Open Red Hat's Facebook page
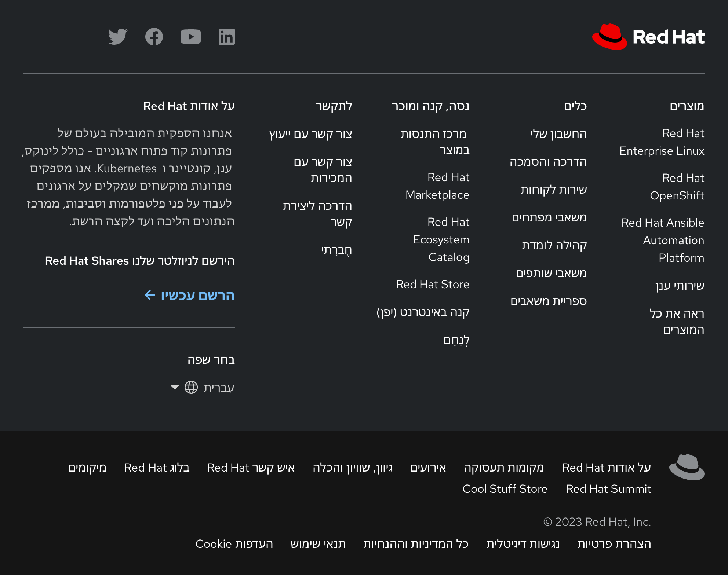The width and height of the screenshot is (728, 575). coord(154,37)
